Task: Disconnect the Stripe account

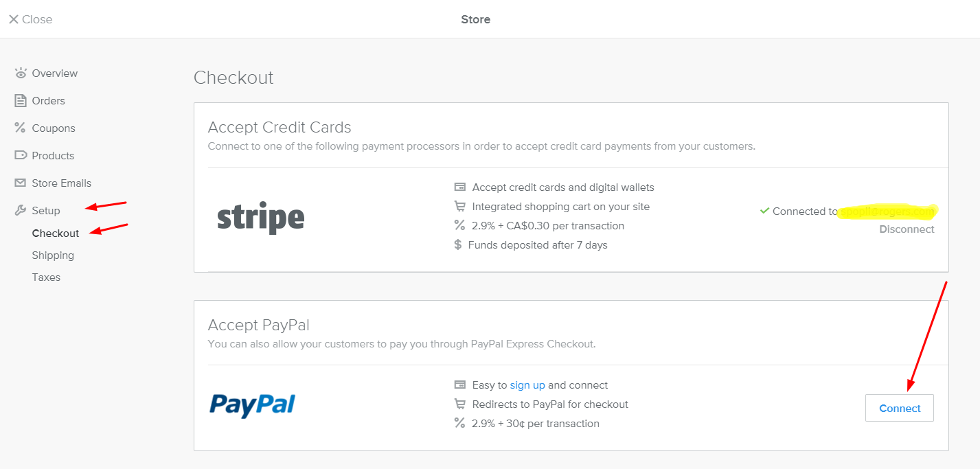Action: coord(907,229)
